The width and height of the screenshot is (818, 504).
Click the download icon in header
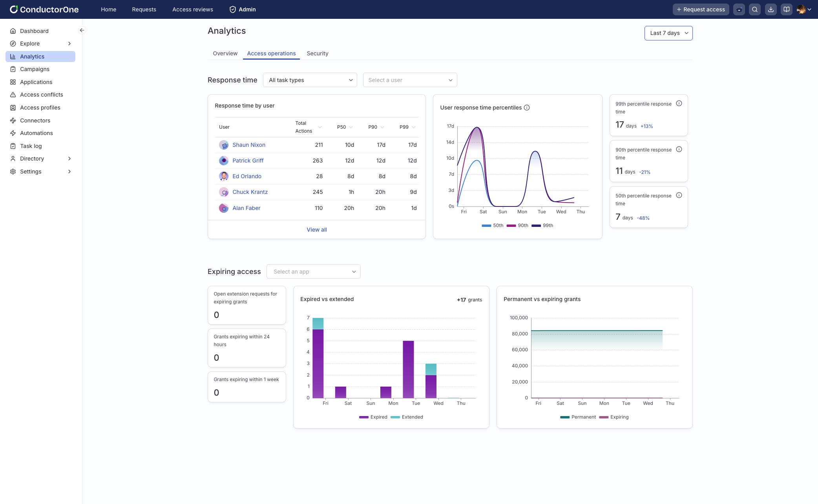pos(771,9)
